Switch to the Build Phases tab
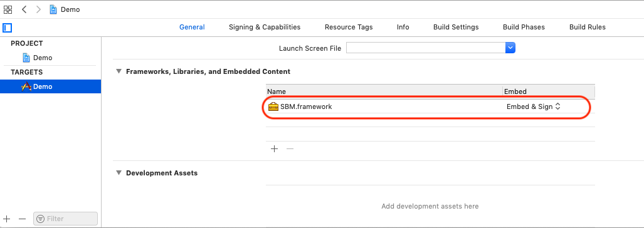Image resolution: width=644 pixels, height=228 pixels. (x=524, y=27)
